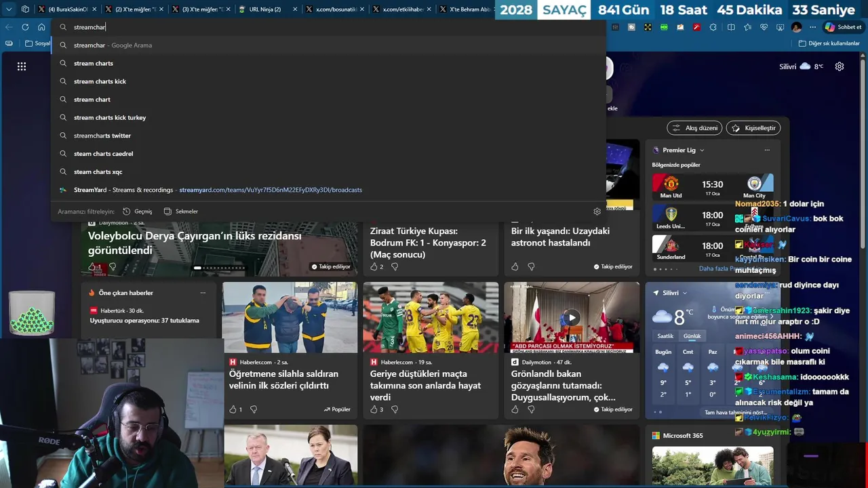Open the three-dot browser settings menu
The image size is (868, 488).
coord(812,27)
